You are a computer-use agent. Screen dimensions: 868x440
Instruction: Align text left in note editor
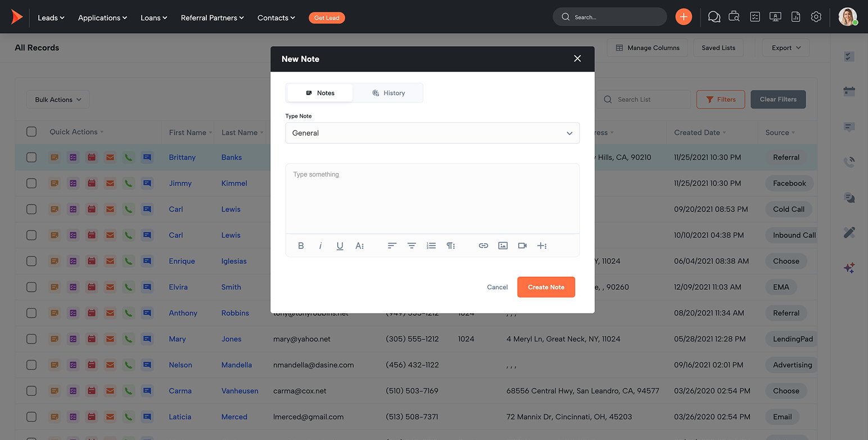pos(392,246)
